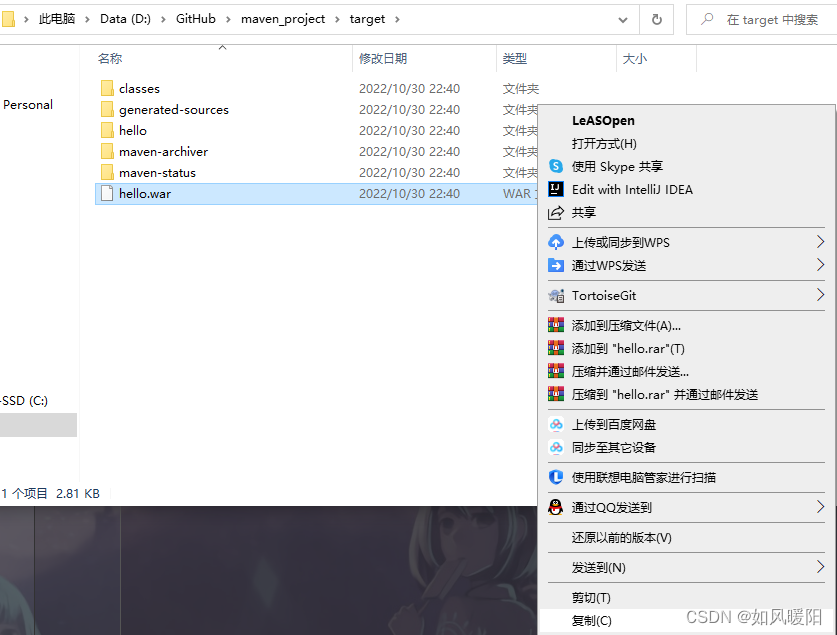Click the classes folder icon

[x=107, y=88]
